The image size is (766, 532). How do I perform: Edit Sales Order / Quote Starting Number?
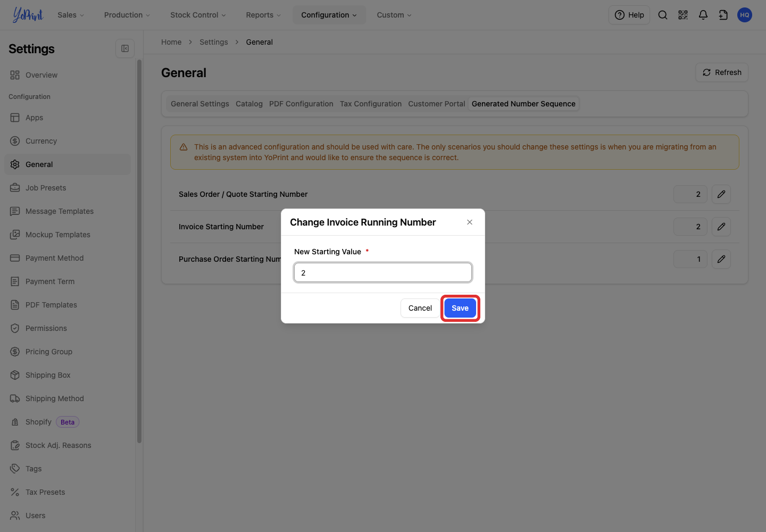[x=721, y=194]
